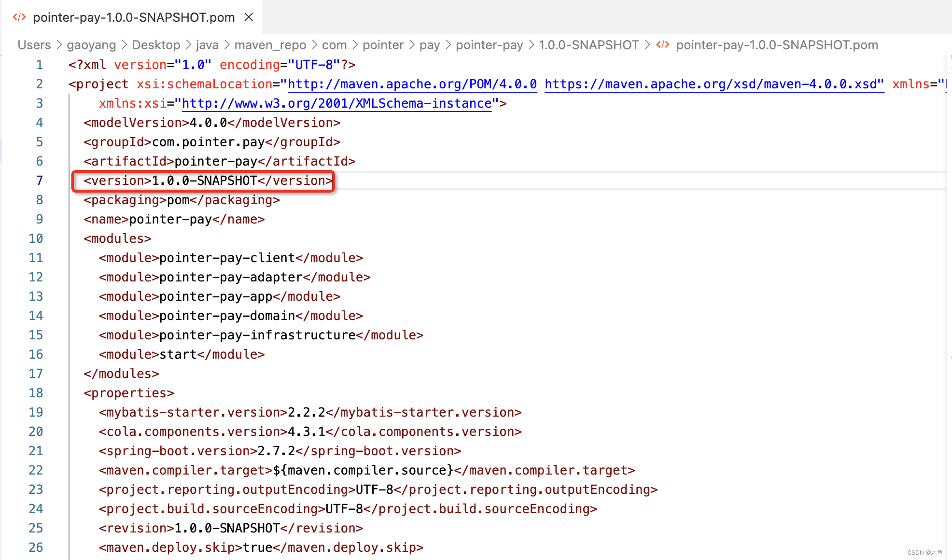The image size is (952, 560).
Task: Click the code icon in the breadcrumb bar
Action: point(662,44)
